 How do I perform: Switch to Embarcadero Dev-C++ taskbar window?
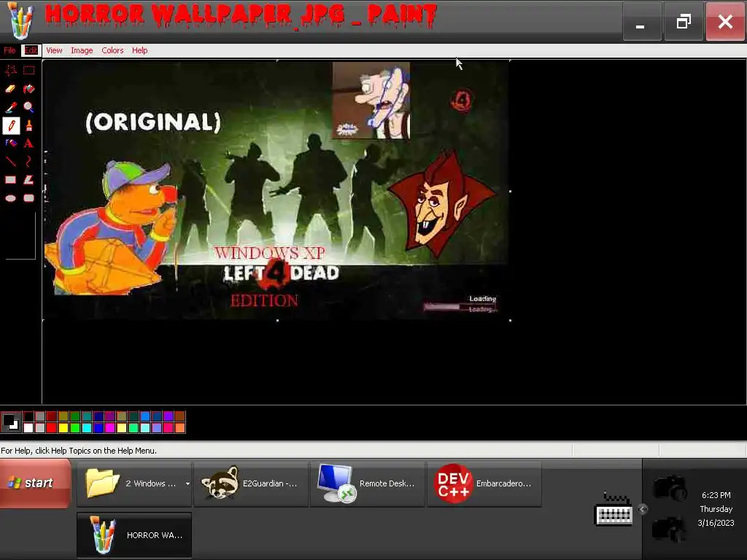click(x=484, y=483)
